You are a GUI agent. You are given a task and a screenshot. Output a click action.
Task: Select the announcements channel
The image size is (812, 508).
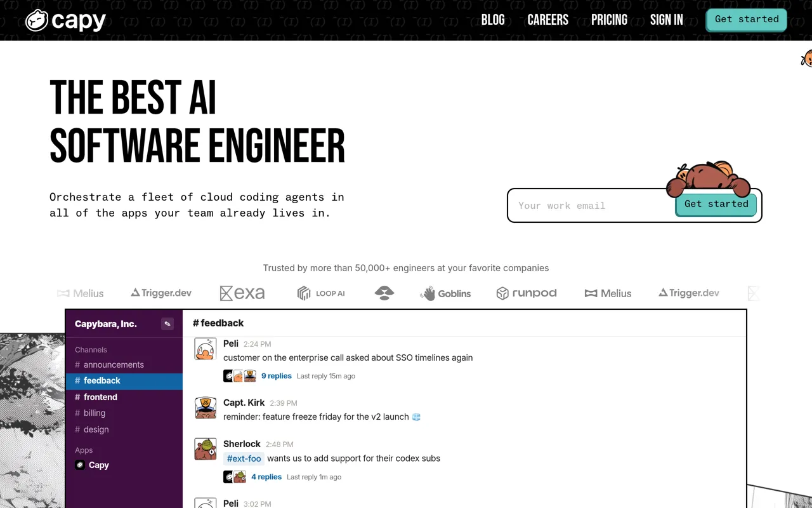[x=124, y=364]
